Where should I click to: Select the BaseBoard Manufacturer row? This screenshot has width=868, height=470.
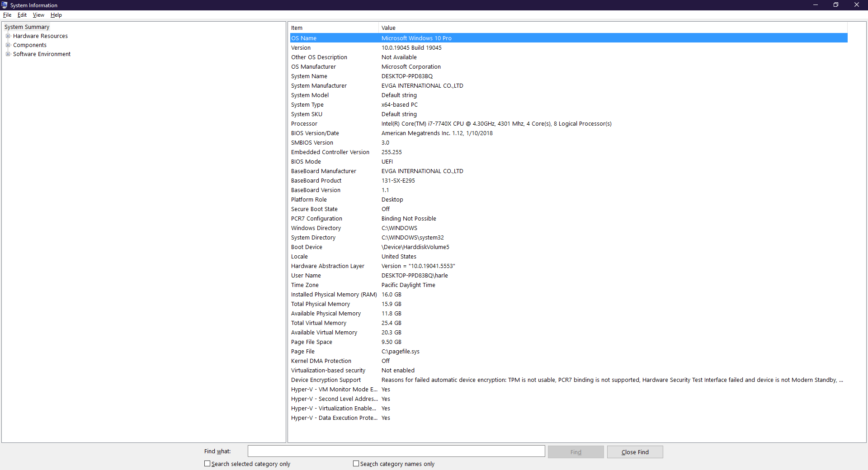tap(569, 171)
